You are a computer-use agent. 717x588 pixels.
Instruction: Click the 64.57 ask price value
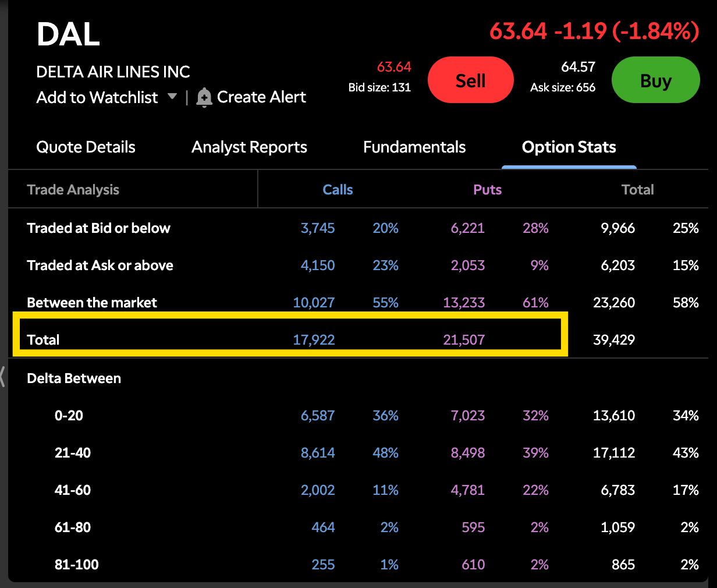577,67
